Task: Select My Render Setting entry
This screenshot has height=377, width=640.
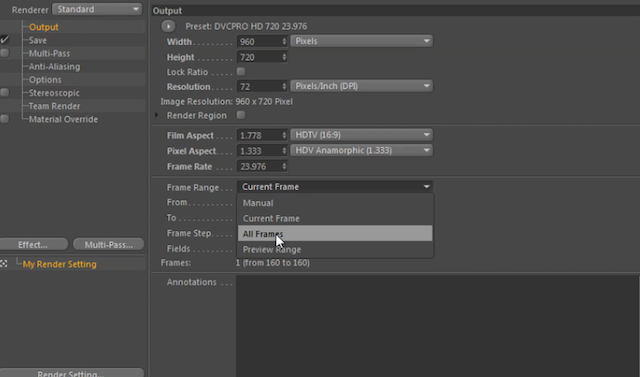Action: click(x=60, y=264)
